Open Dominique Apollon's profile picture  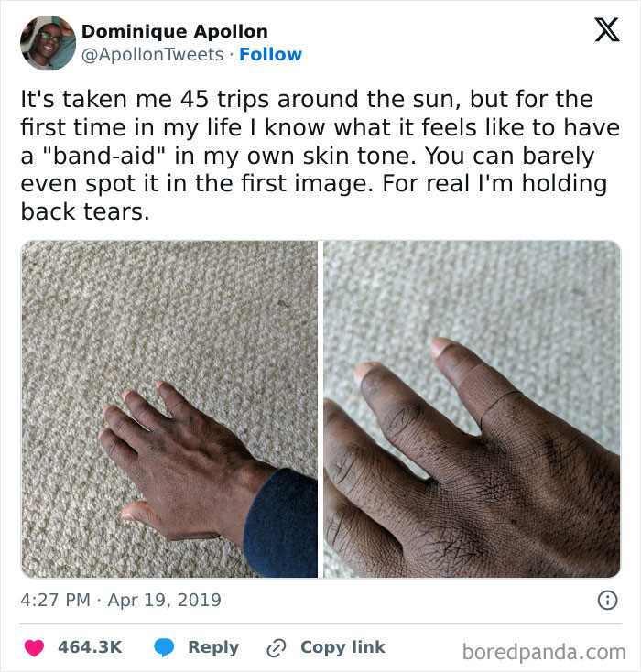[x=48, y=43]
